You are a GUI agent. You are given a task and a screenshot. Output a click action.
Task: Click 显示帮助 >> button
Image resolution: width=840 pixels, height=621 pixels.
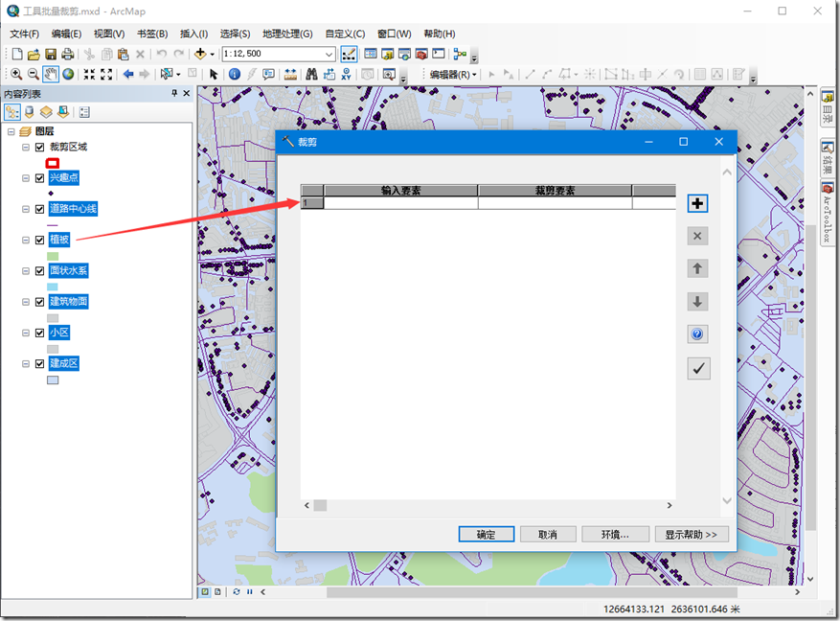692,534
